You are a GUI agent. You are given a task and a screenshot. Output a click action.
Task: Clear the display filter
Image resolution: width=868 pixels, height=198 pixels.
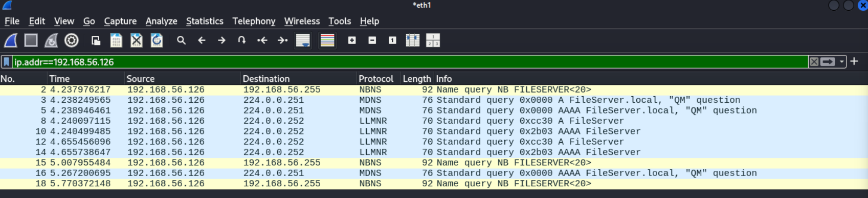(x=814, y=62)
